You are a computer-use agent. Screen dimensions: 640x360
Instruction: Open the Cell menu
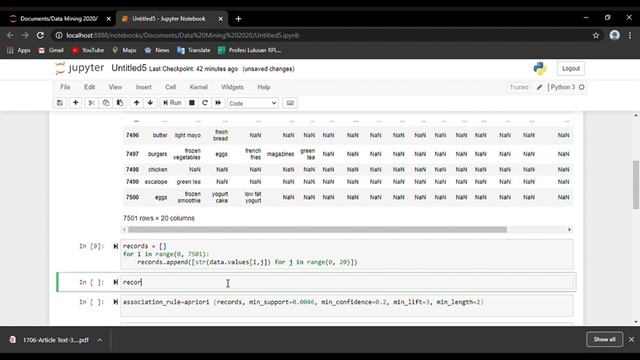(171, 87)
